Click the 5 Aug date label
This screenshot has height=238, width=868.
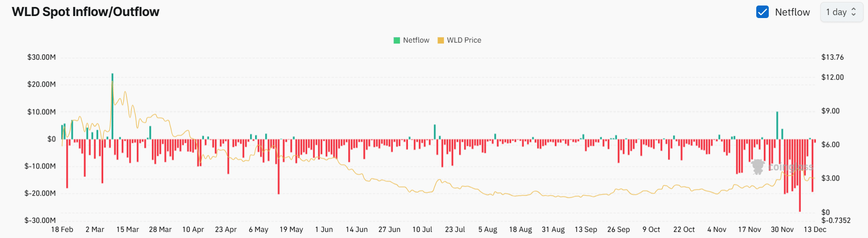tap(488, 229)
